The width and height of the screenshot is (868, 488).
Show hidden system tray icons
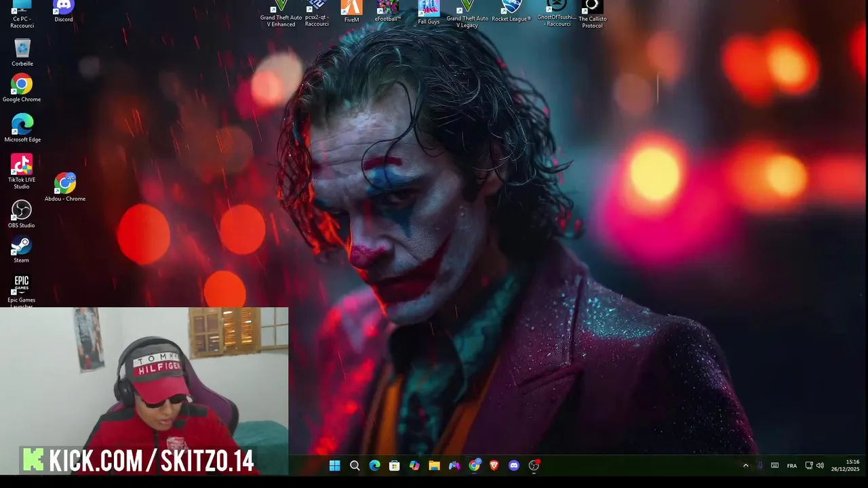point(746,465)
